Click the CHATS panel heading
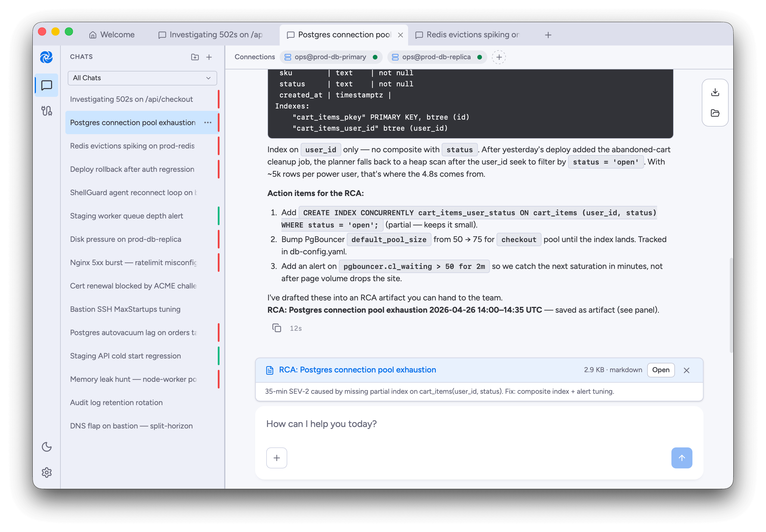 81,57
